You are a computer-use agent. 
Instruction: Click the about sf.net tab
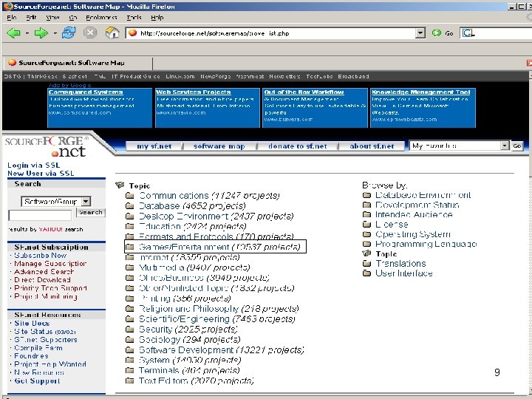coord(372,146)
